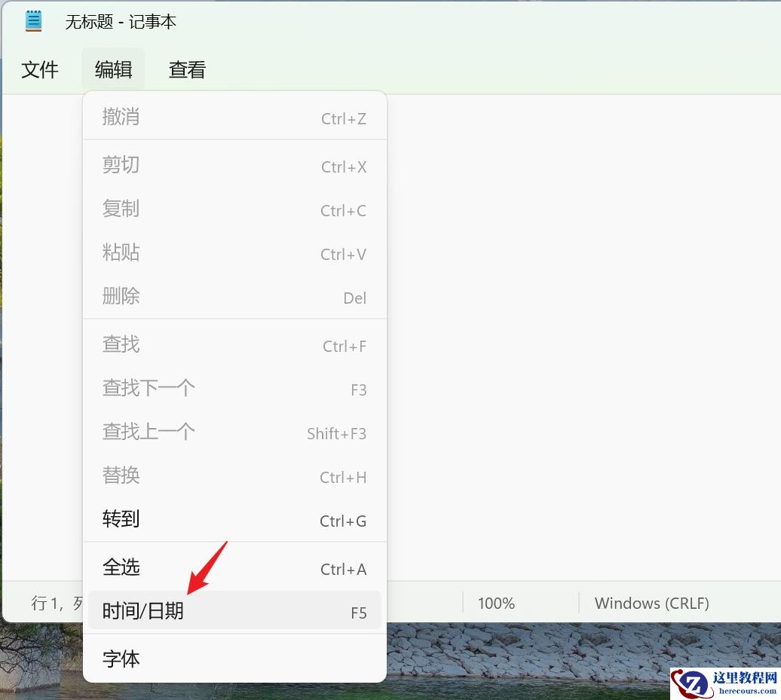Click the 100% zoom indicator
This screenshot has width=781, height=700.
496,603
